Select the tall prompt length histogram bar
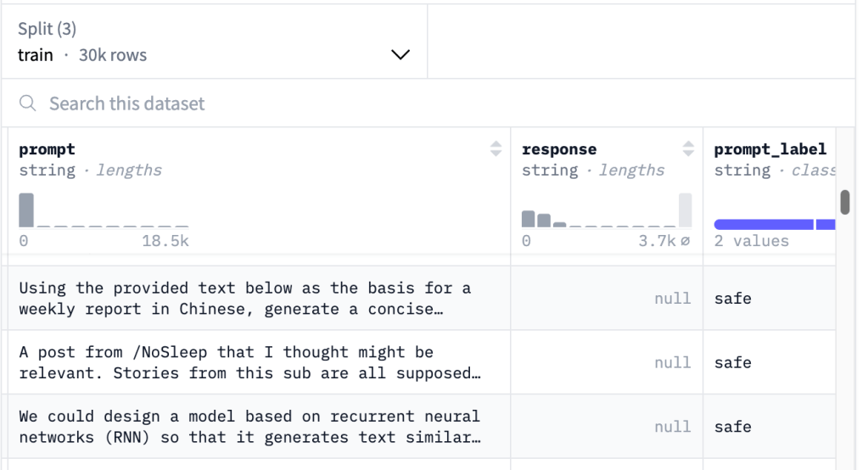This screenshot has height=470, width=868. 26,210
